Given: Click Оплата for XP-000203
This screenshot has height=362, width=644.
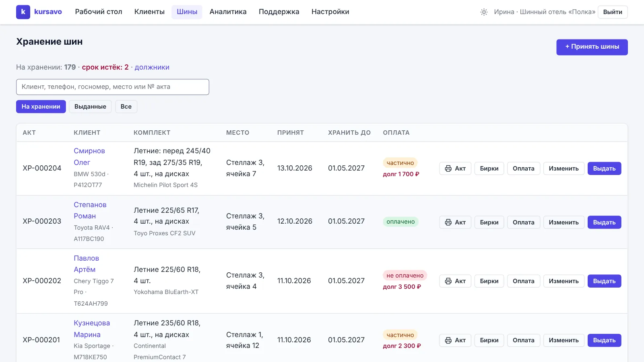Looking at the screenshot, I should point(524,222).
